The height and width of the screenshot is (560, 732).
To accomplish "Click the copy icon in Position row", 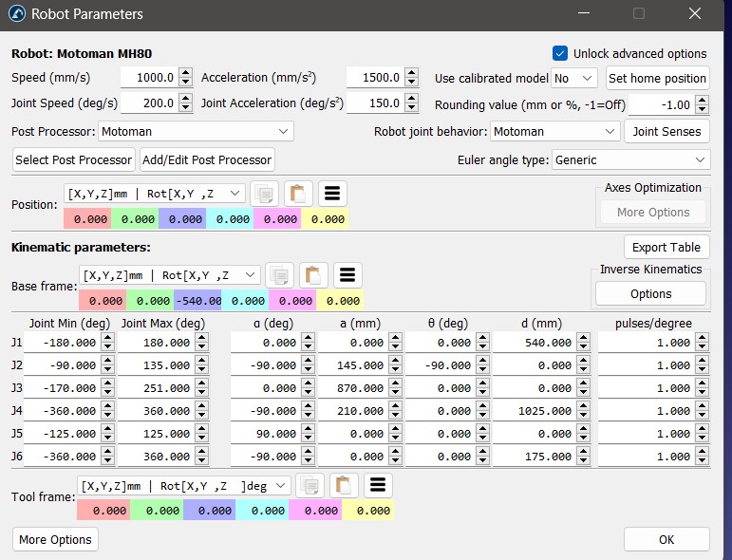I will (x=265, y=194).
